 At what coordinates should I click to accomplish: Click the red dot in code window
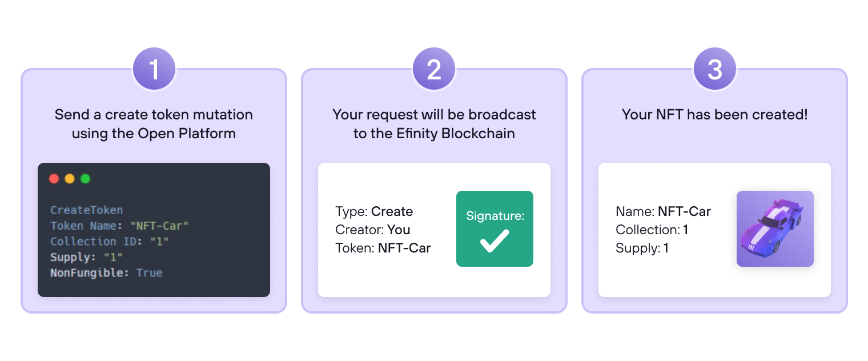(54, 179)
